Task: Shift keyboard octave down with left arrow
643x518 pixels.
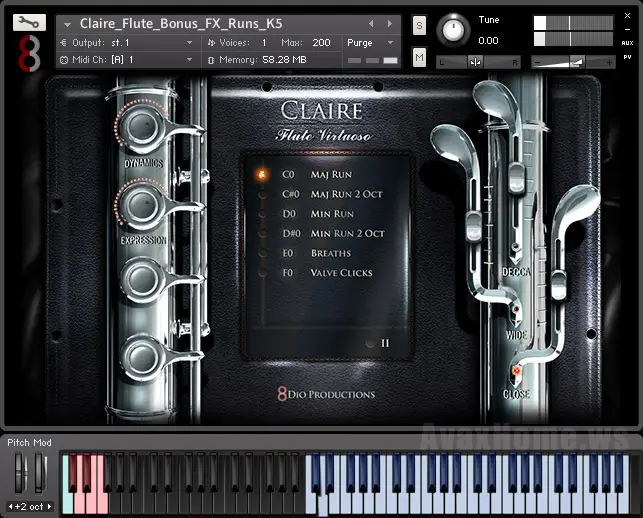Action: tap(11, 507)
